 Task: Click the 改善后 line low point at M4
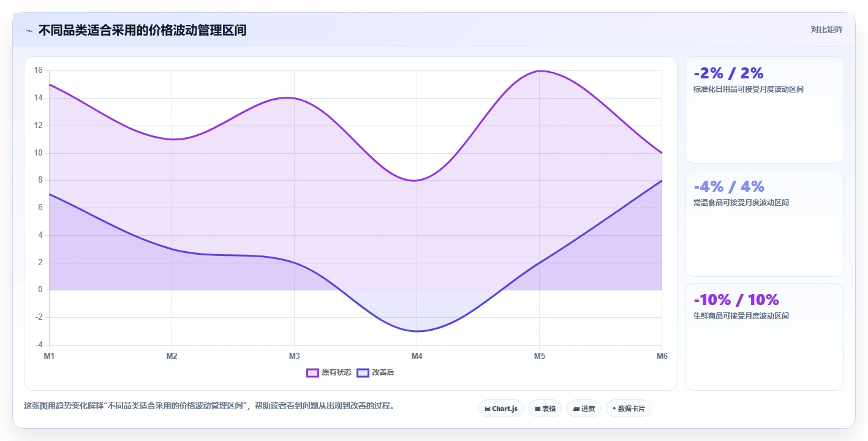pos(417,331)
